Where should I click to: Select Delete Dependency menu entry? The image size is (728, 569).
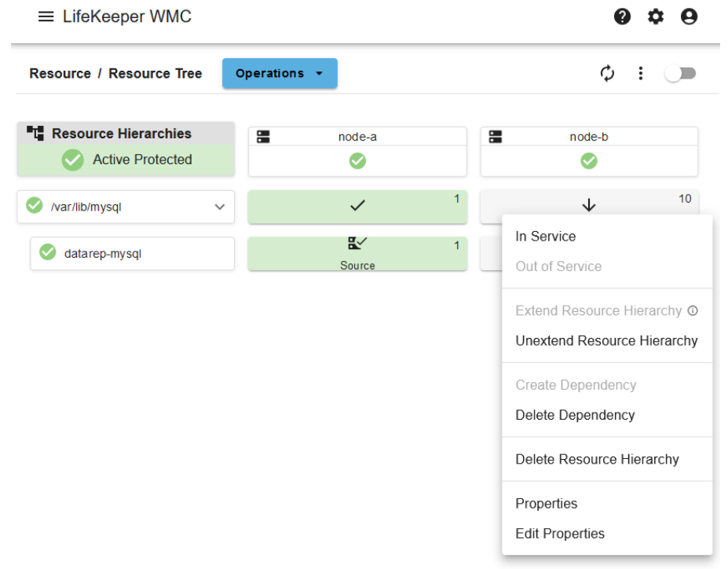point(575,415)
